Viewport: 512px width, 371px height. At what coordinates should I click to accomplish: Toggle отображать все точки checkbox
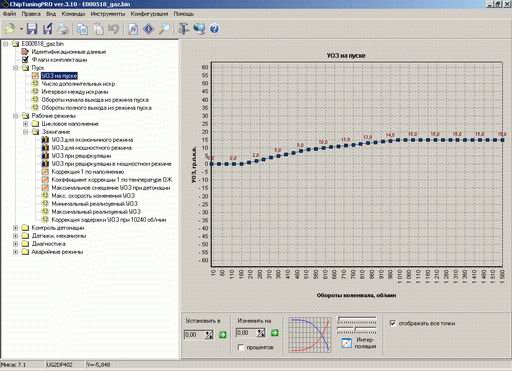click(393, 323)
